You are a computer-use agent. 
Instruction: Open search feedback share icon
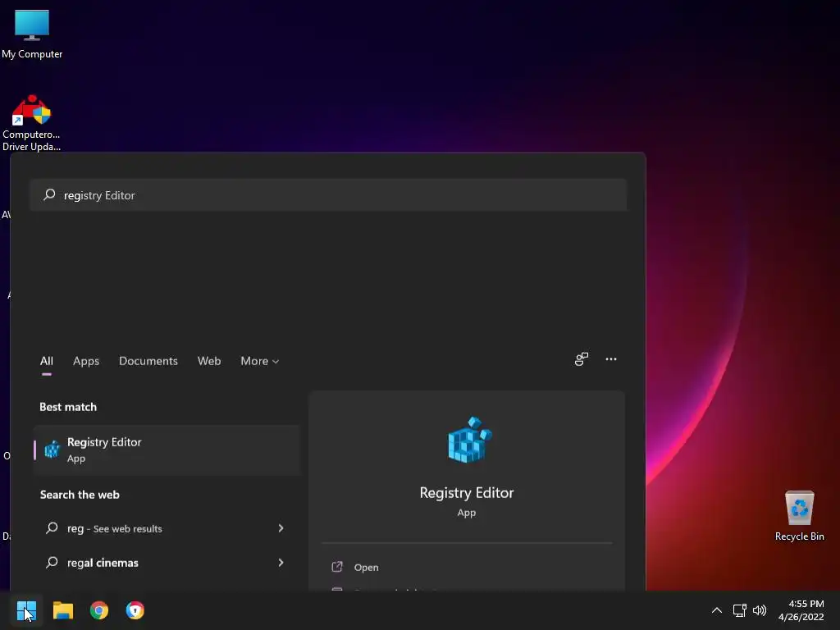coord(582,359)
